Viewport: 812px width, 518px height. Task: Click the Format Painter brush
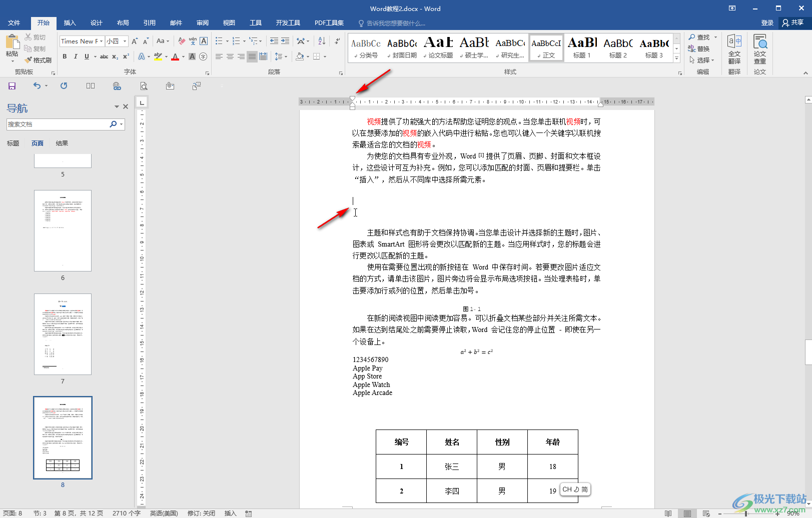[38, 60]
